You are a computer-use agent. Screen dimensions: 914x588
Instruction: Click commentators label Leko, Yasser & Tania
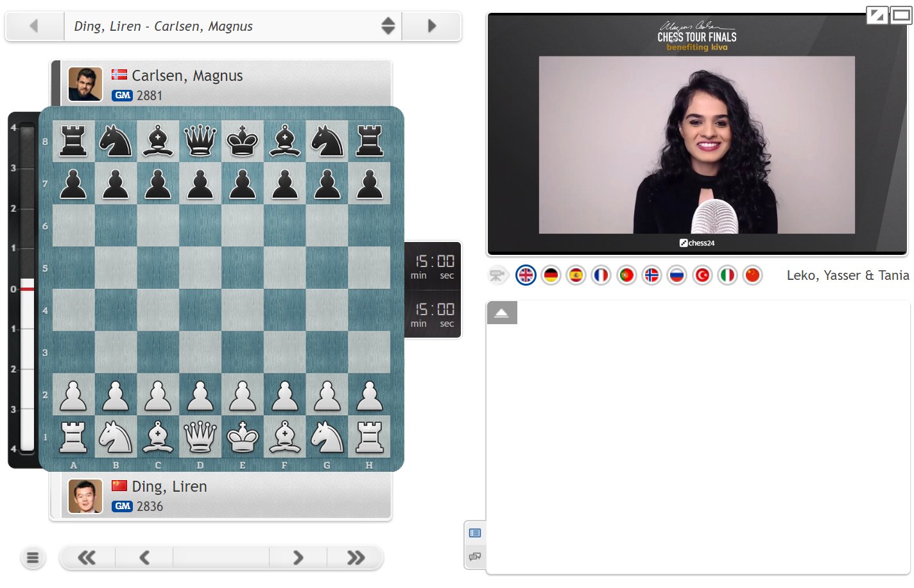pyautogui.click(x=848, y=275)
